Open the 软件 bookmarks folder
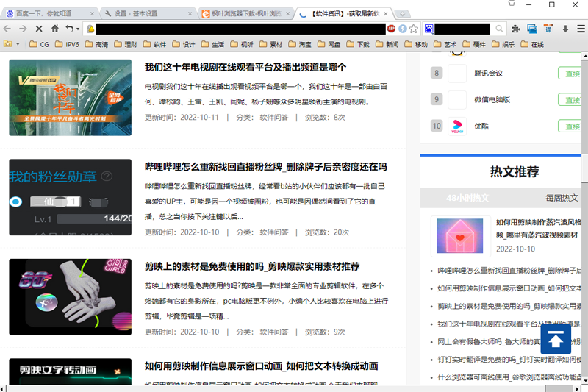The image size is (588, 392). tap(154, 44)
